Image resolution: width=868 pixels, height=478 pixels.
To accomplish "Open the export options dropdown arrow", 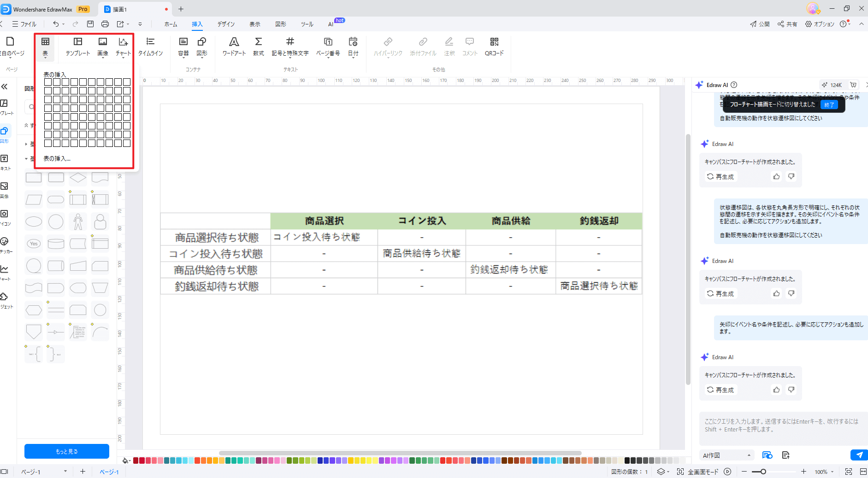I will [x=128, y=24].
